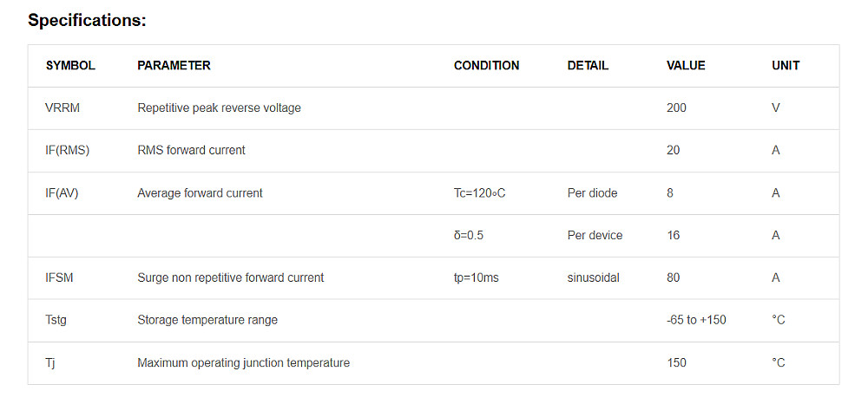The height and width of the screenshot is (404, 868).
Task: Click the Specifications heading
Action: click(87, 20)
